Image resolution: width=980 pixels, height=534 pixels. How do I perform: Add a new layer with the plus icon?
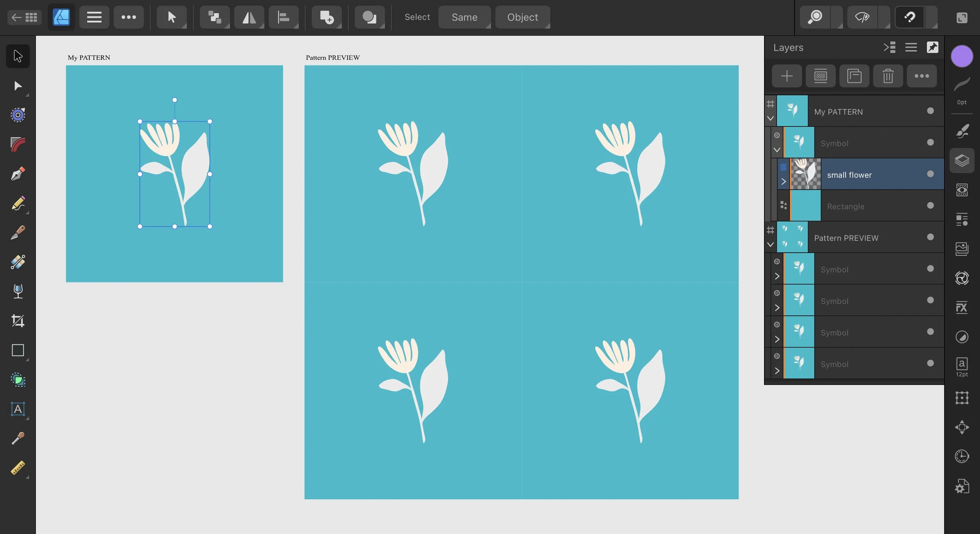pyautogui.click(x=786, y=76)
